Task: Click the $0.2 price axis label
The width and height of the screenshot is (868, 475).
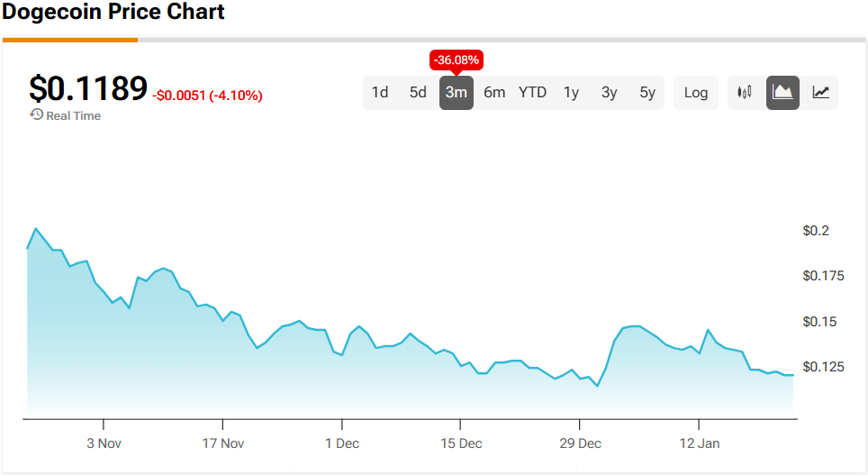Action: (x=816, y=231)
